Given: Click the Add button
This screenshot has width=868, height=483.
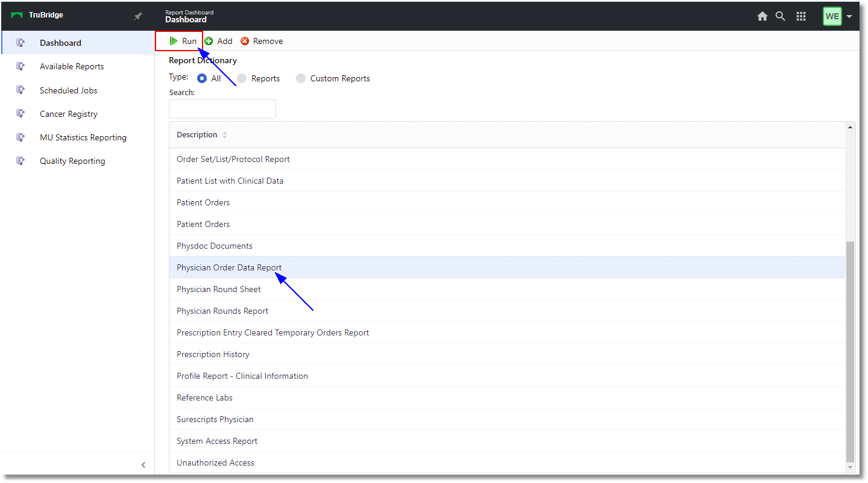Looking at the screenshot, I should click(x=218, y=41).
